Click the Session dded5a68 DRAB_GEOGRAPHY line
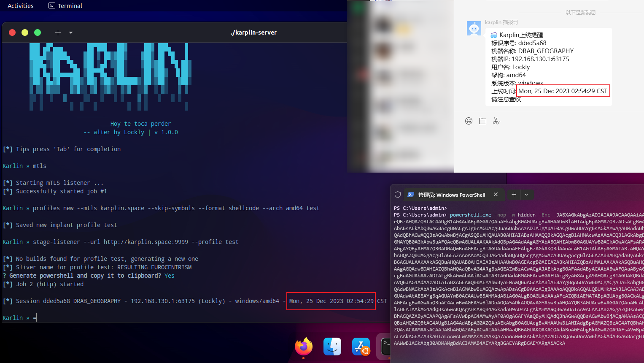Image resolution: width=644 pixels, height=363 pixels. (195, 301)
